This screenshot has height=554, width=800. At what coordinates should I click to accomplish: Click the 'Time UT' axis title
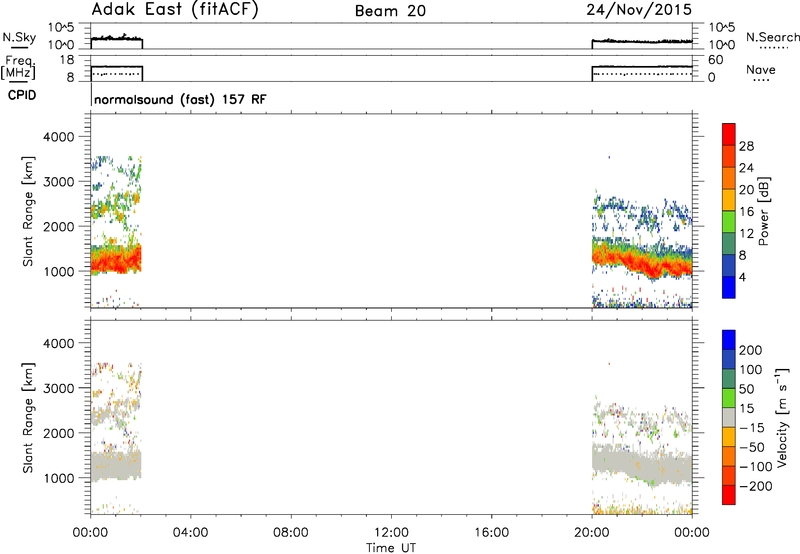391,547
